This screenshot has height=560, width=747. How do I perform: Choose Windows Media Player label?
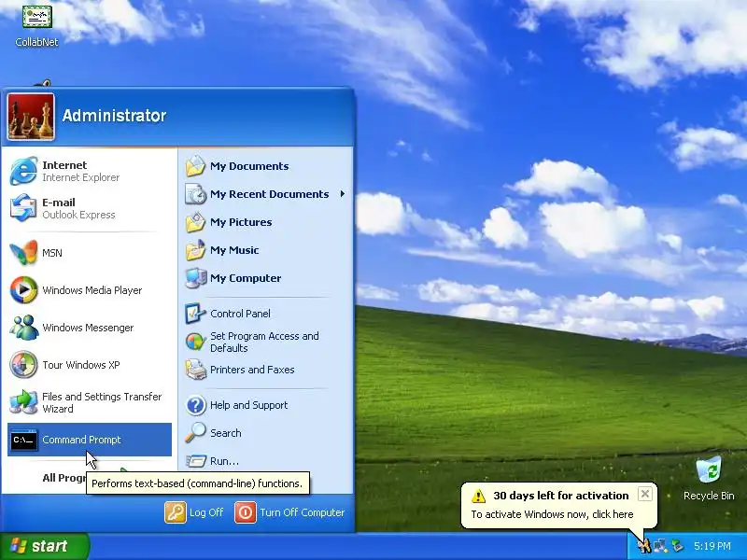[92, 290]
